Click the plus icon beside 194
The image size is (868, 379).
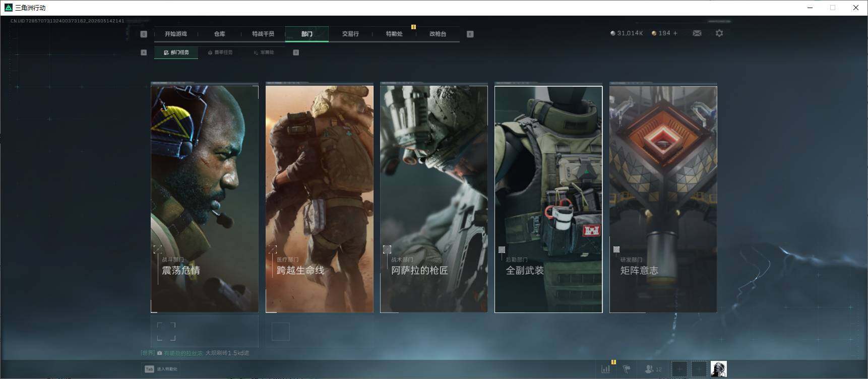675,33
